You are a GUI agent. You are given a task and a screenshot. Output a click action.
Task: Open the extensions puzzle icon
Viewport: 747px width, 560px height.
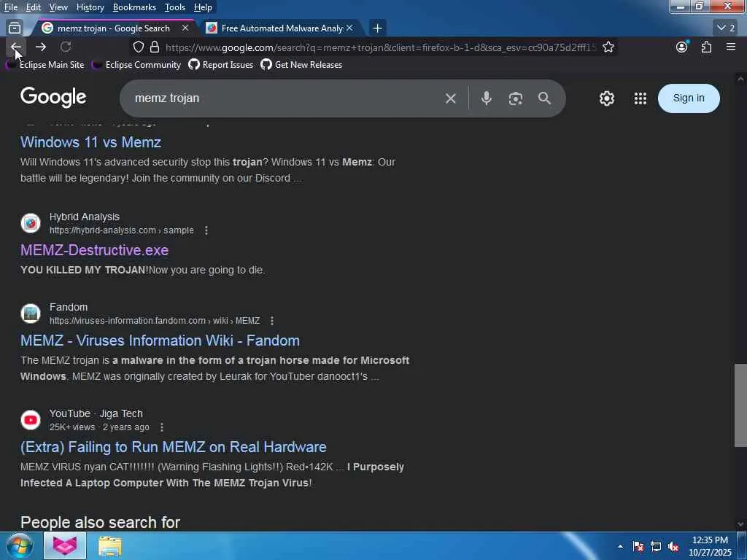[706, 47]
